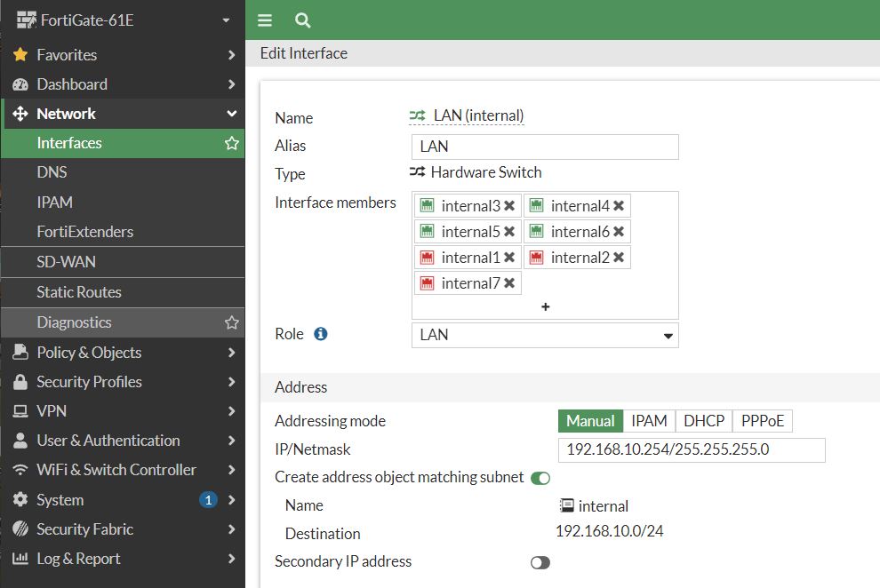
Task: Add an interface member with plus
Action: click(545, 306)
